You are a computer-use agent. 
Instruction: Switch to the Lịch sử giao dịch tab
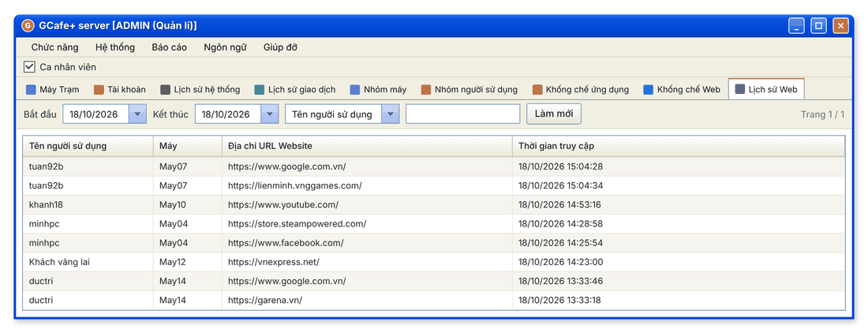[295, 90]
